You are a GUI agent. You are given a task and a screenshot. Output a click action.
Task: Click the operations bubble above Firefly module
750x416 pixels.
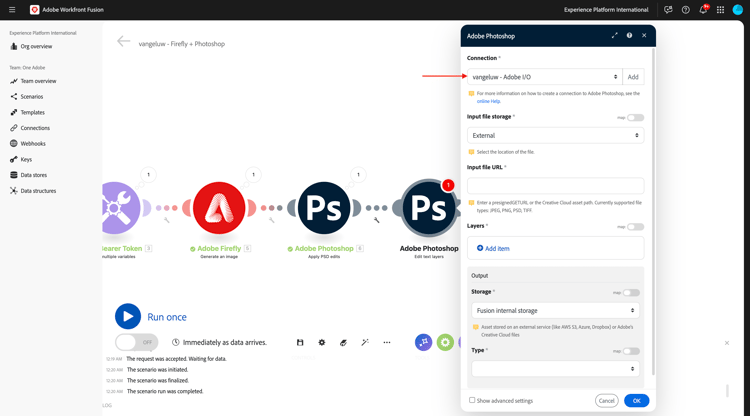(254, 175)
